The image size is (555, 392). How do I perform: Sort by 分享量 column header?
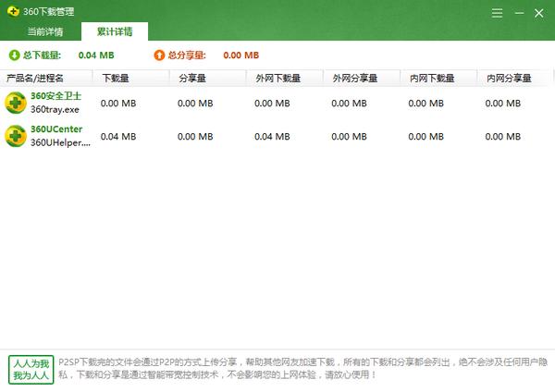click(208, 78)
